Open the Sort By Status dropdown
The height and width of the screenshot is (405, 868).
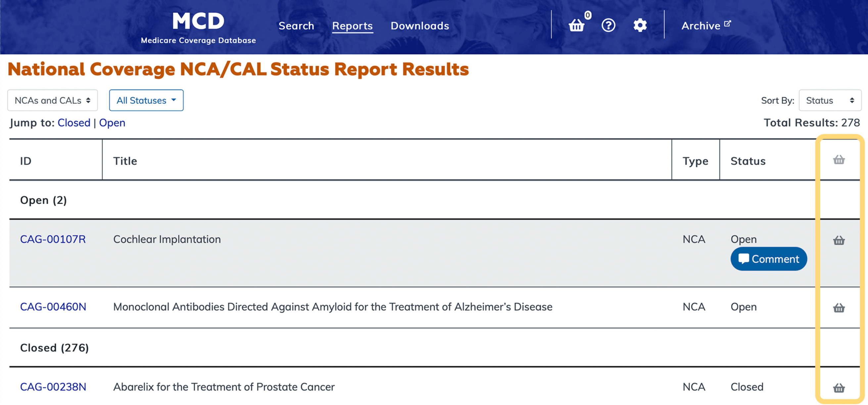[830, 100]
